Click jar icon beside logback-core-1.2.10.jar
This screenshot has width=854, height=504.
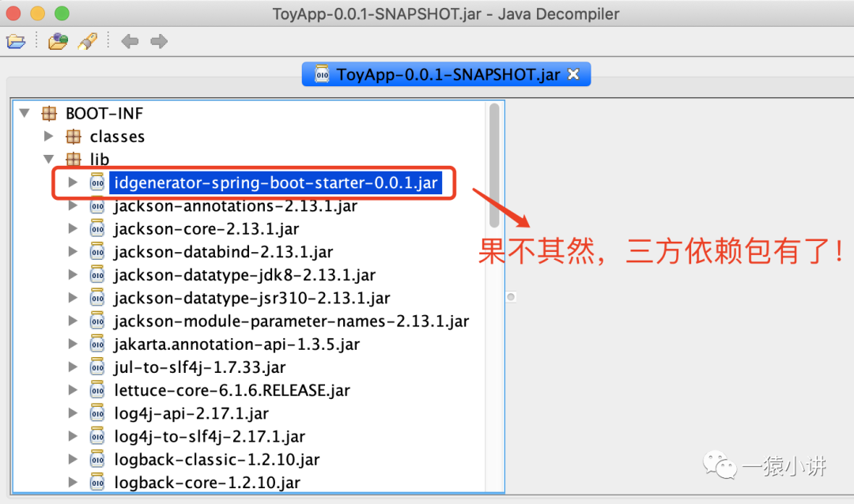pos(97,482)
